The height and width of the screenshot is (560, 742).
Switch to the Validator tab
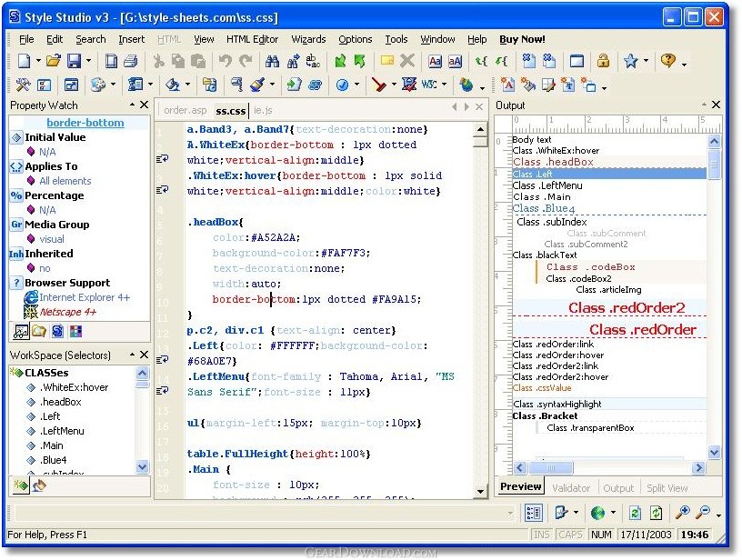571,487
